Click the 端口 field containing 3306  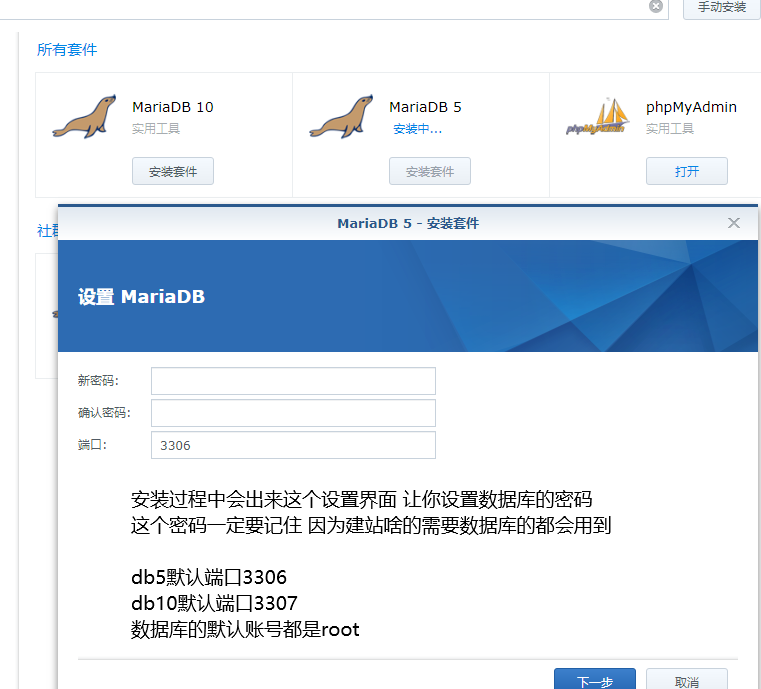(x=293, y=445)
